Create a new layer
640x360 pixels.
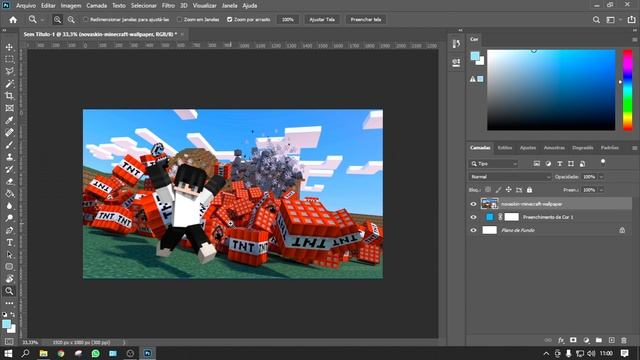coord(611,340)
